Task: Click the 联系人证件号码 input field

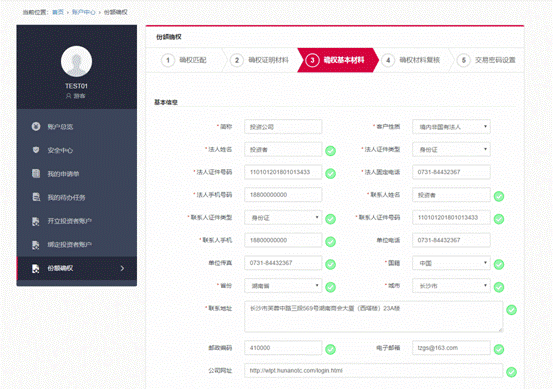Action: tap(451, 218)
